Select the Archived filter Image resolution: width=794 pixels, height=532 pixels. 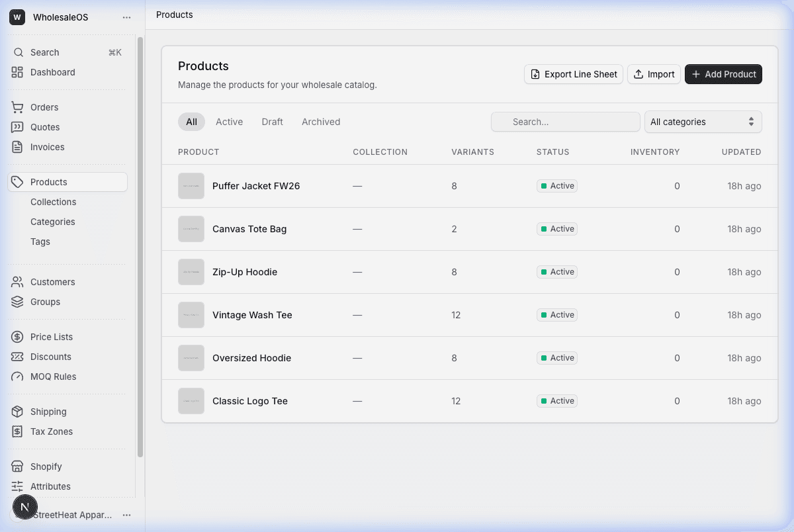tap(320, 122)
